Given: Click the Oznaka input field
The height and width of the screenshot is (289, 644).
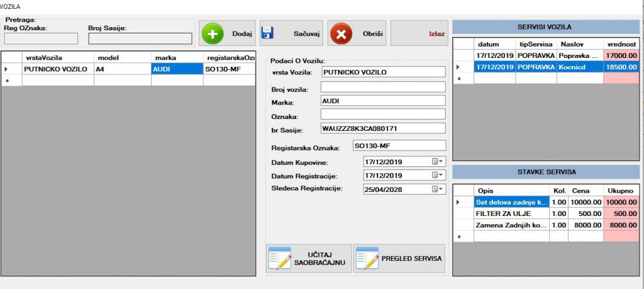Looking at the screenshot, I should (382, 115).
